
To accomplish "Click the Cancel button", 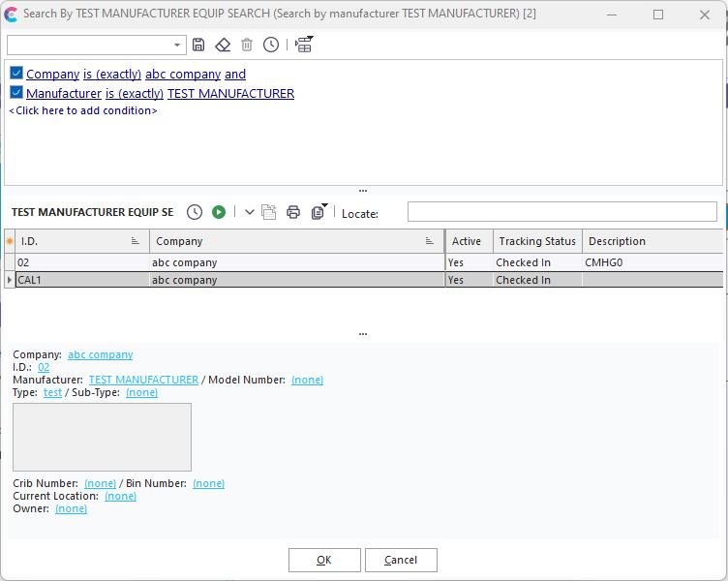I will 400,560.
